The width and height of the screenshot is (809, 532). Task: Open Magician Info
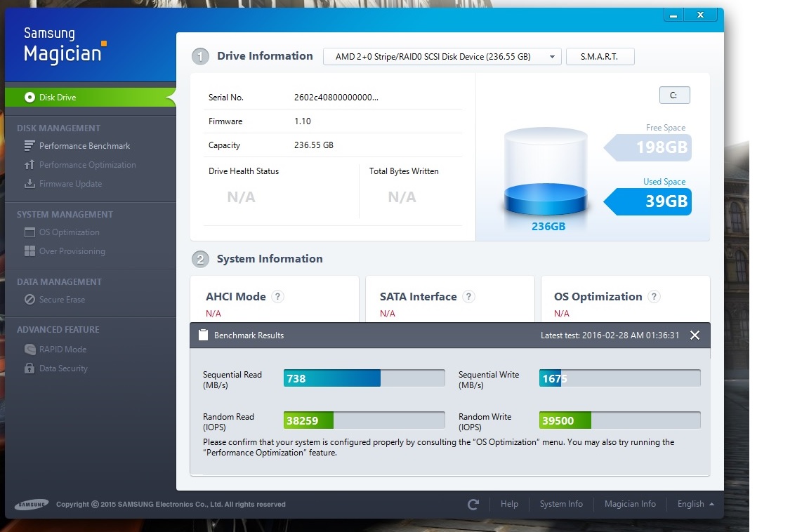point(630,504)
